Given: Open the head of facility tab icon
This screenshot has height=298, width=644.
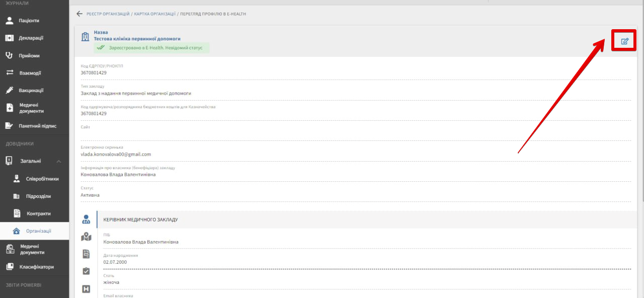Looking at the screenshot, I should (86, 219).
